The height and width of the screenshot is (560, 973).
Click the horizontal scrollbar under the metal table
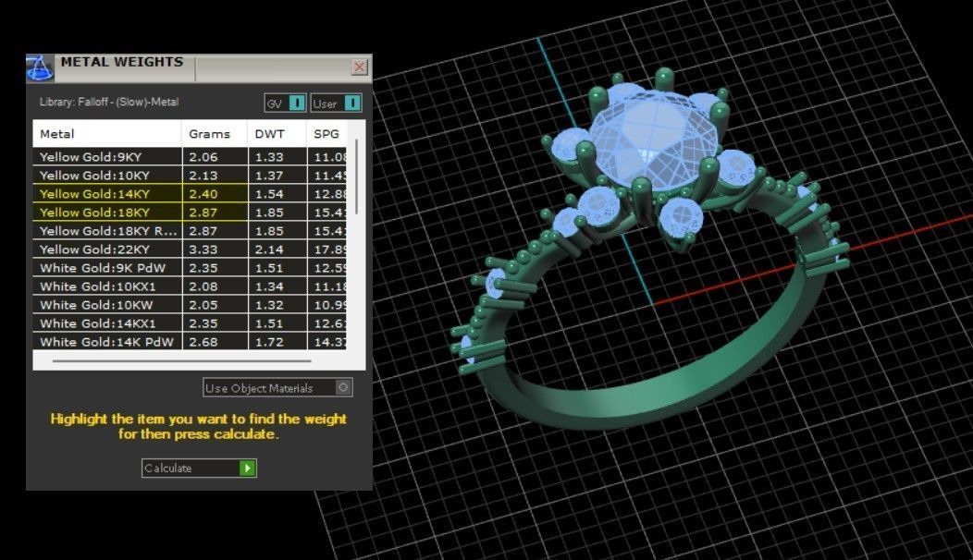pyautogui.click(x=182, y=360)
